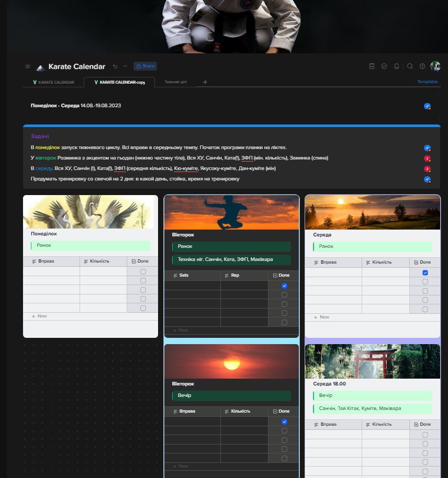This screenshot has width=448, height=478.
Task: Click the sunset image on Середа card
Action: (372, 212)
